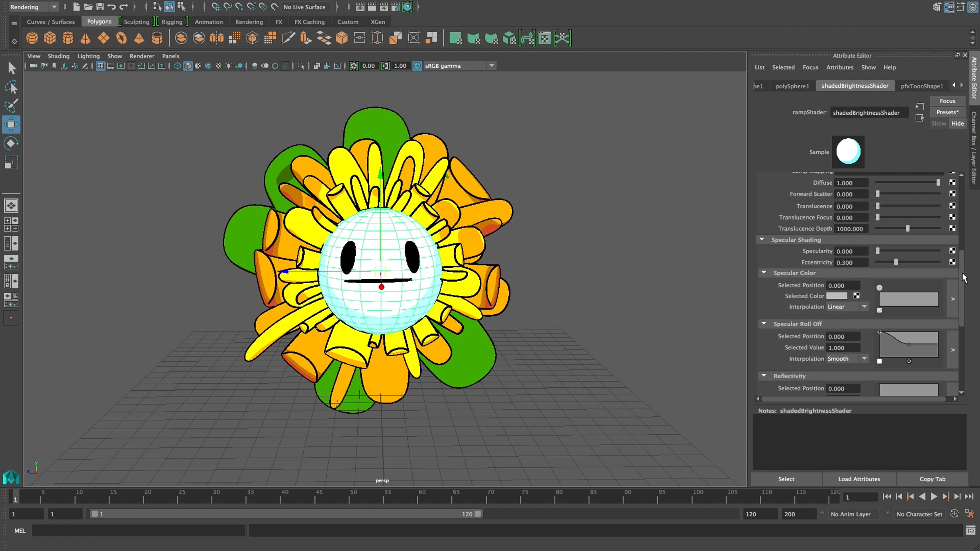
Task: Switch to the Sculpting shelf tab
Action: 136,22
